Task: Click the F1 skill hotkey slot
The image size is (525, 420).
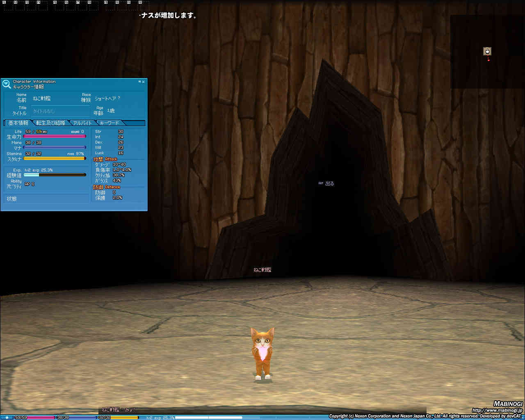Action: pyautogui.click(x=8, y=6)
